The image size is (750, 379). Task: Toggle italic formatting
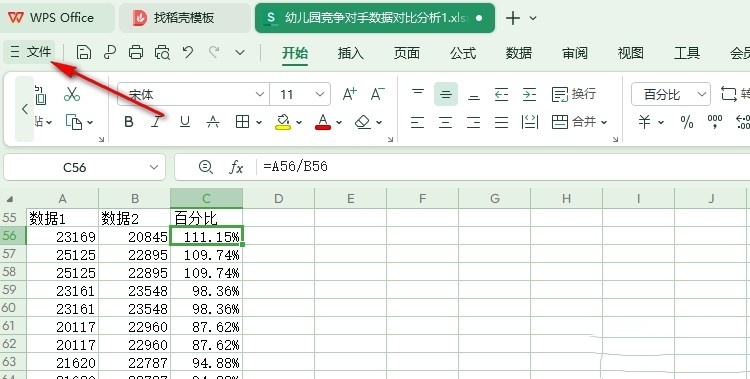(156, 122)
